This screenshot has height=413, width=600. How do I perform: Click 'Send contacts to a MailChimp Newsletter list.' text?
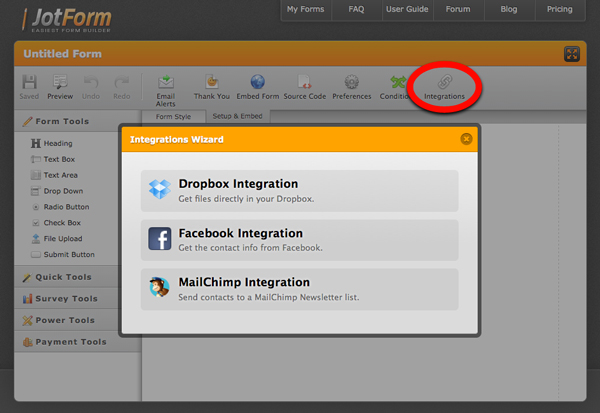point(269,297)
